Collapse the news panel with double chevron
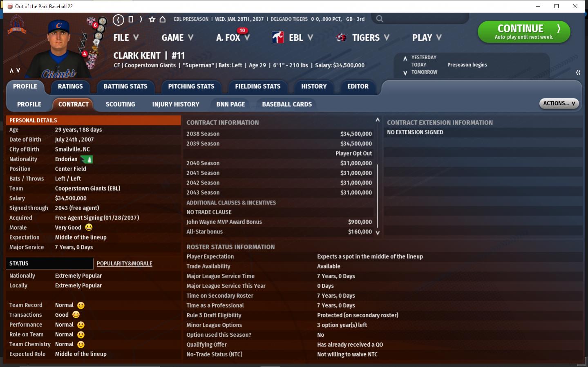Viewport: 588px width, 367px height. point(578,73)
